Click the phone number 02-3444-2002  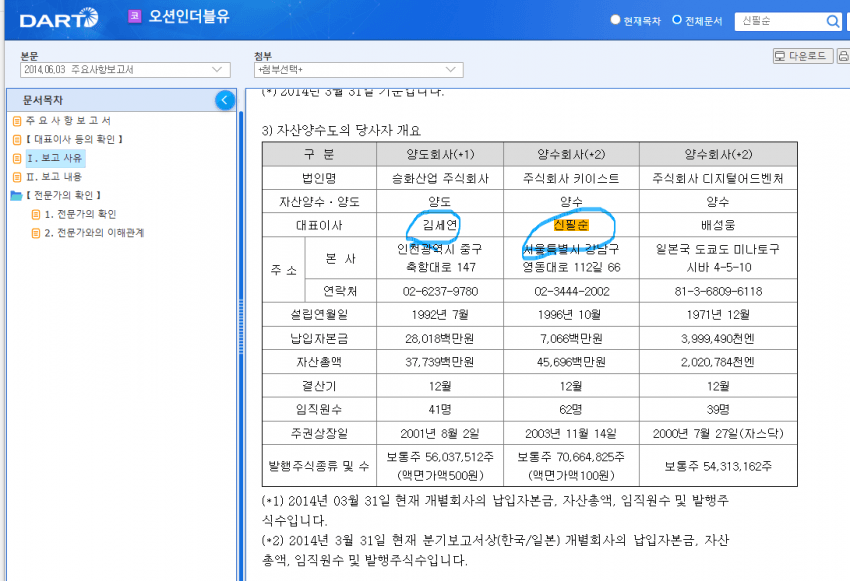coord(571,292)
